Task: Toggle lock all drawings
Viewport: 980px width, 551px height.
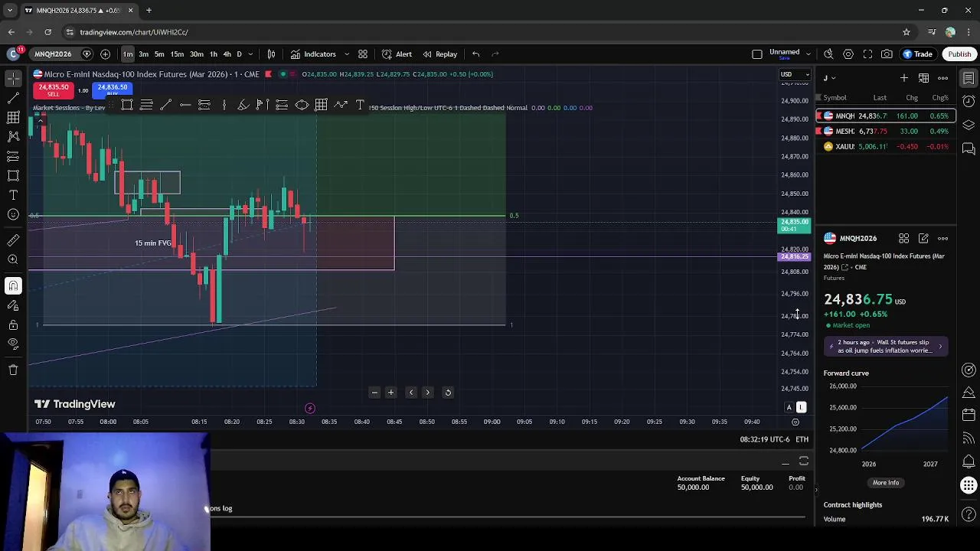Action: pos(13,324)
